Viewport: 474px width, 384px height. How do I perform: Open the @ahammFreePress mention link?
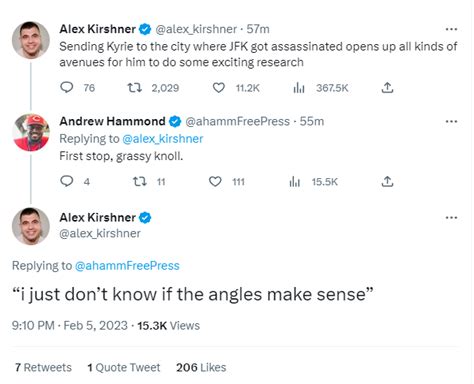[127, 266]
